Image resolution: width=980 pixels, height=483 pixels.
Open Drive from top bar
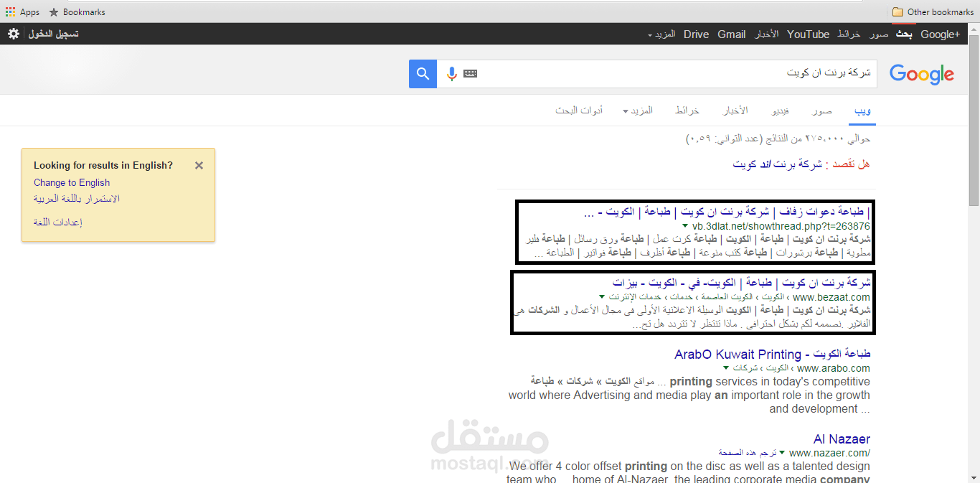696,34
